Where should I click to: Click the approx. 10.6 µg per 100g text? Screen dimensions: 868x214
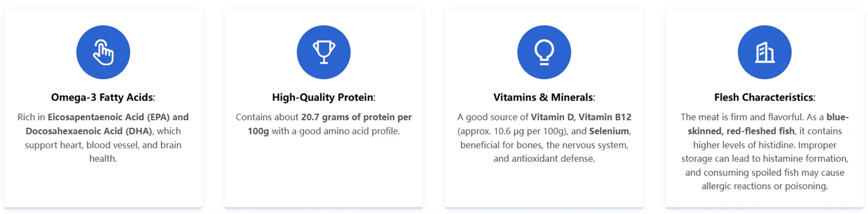(x=513, y=131)
